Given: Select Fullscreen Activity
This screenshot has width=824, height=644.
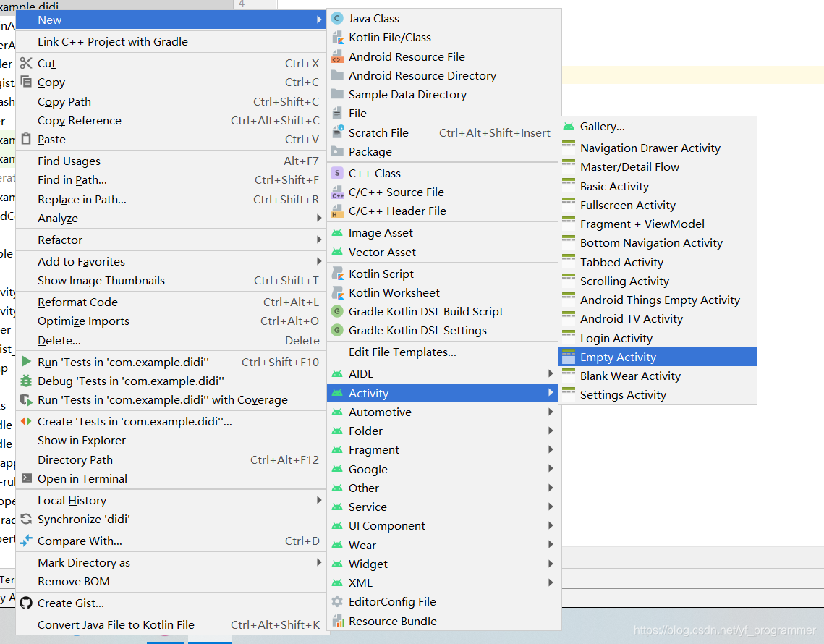Looking at the screenshot, I should pyautogui.click(x=658, y=205).
